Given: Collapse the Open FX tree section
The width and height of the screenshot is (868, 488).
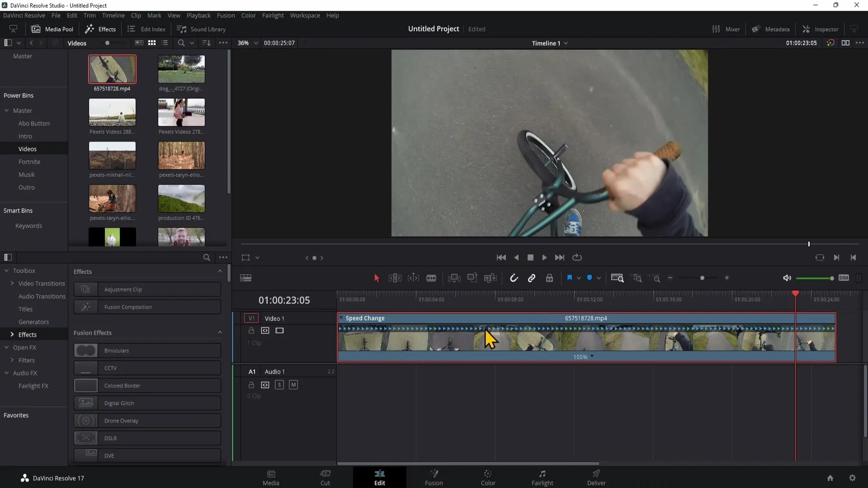Looking at the screenshot, I should tap(7, 347).
